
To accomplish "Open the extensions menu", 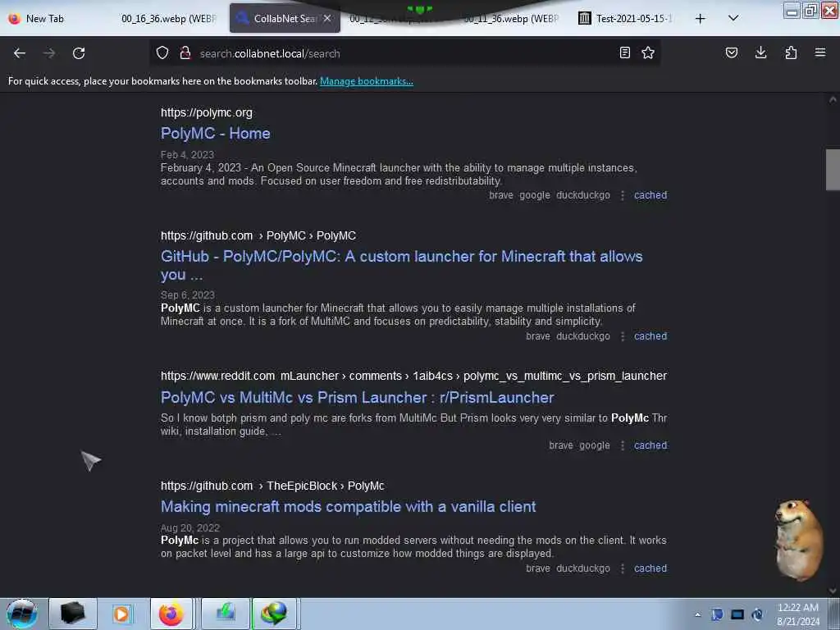I will (x=791, y=52).
